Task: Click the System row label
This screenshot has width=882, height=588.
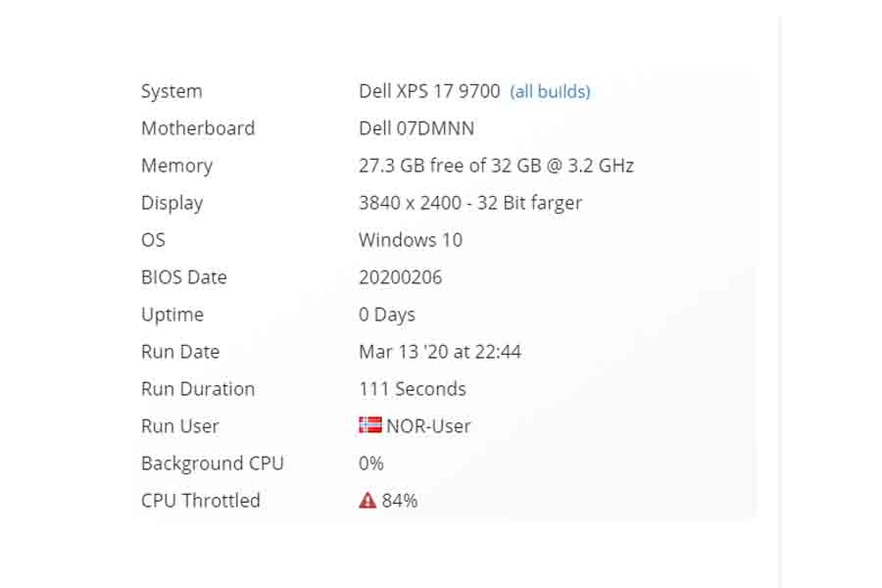Action: click(171, 91)
